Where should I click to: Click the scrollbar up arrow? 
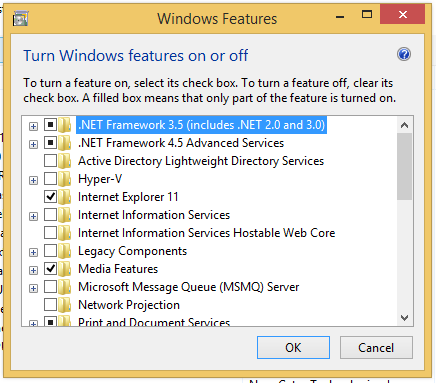coord(404,125)
